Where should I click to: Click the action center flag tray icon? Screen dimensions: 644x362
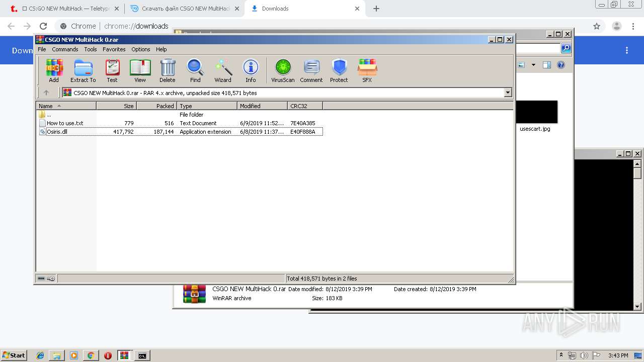tap(596, 355)
